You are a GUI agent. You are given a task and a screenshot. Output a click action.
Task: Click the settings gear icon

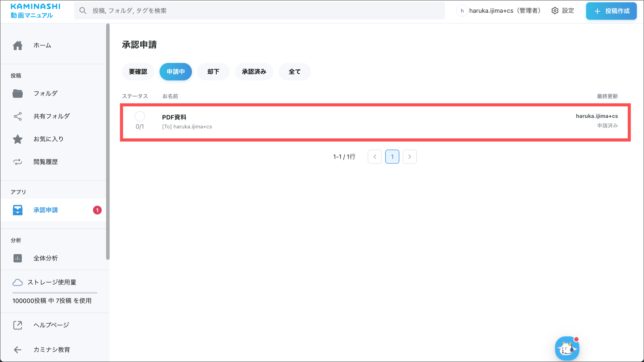click(x=555, y=11)
